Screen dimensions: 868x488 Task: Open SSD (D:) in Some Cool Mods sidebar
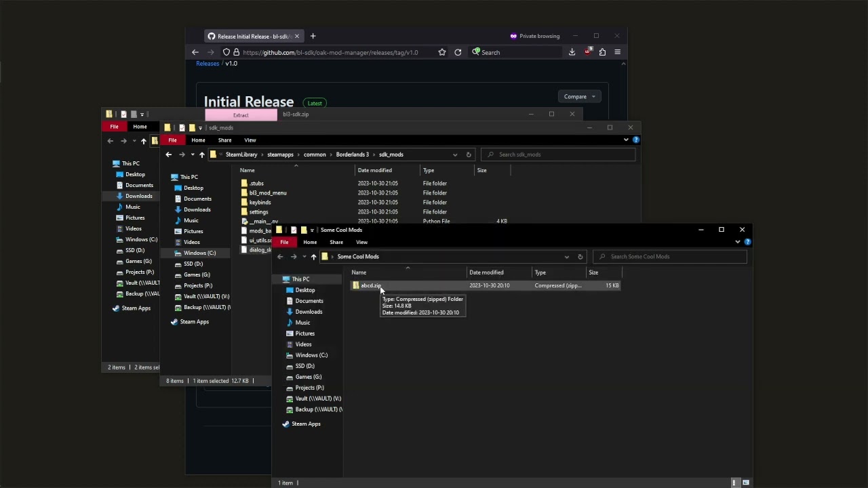click(x=304, y=366)
